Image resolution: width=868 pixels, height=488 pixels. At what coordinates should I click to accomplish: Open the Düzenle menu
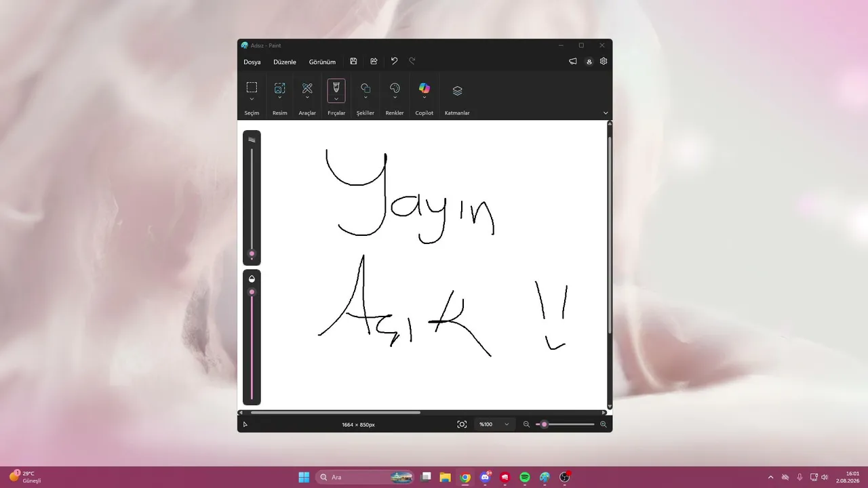pyautogui.click(x=285, y=62)
